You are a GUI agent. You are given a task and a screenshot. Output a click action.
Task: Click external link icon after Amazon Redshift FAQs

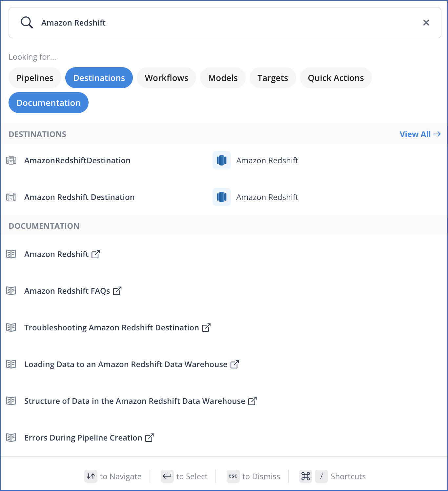tap(117, 291)
